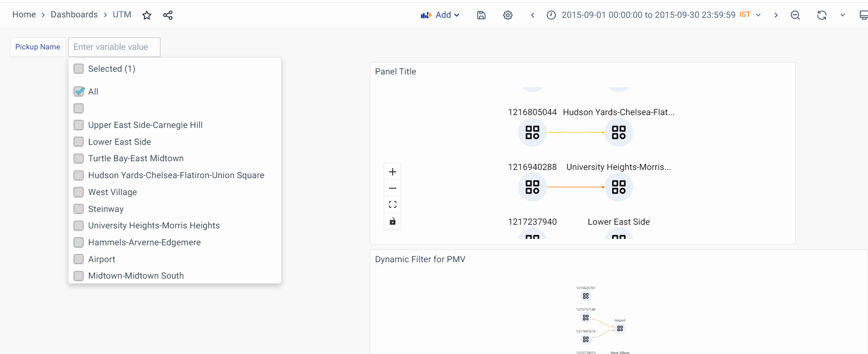Image resolution: width=868 pixels, height=354 pixels.
Task: Open dashboard settings gear icon
Action: pos(508,15)
